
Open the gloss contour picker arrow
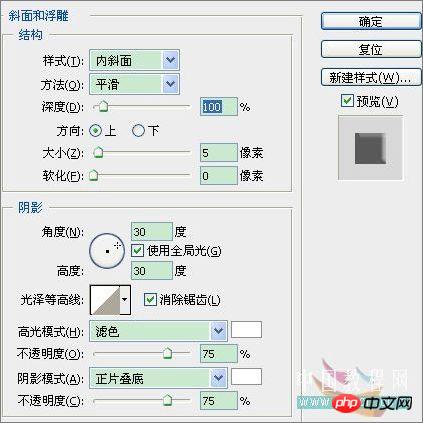point(125,300)
